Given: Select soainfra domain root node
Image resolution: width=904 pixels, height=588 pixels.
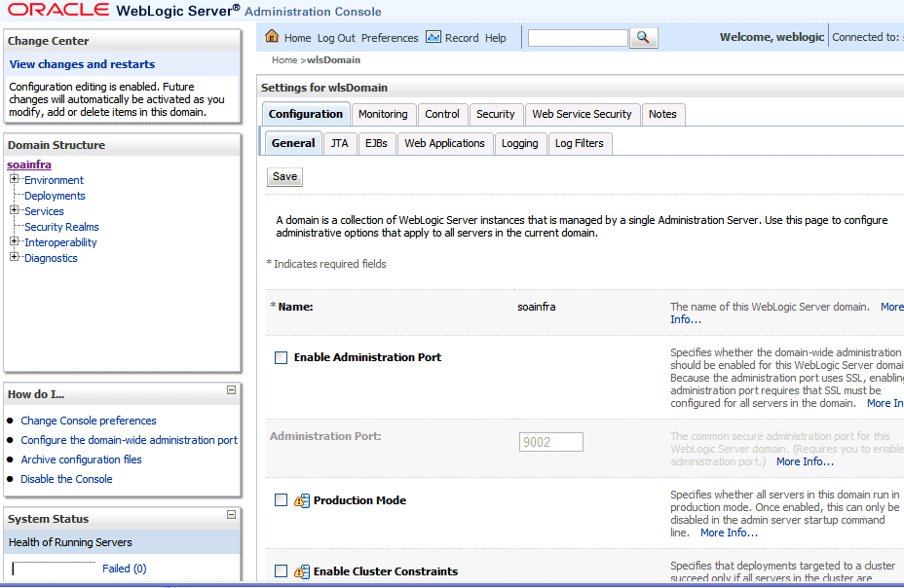Looking at the screenshot, I should pyautogui.click(x=29, y=165).
